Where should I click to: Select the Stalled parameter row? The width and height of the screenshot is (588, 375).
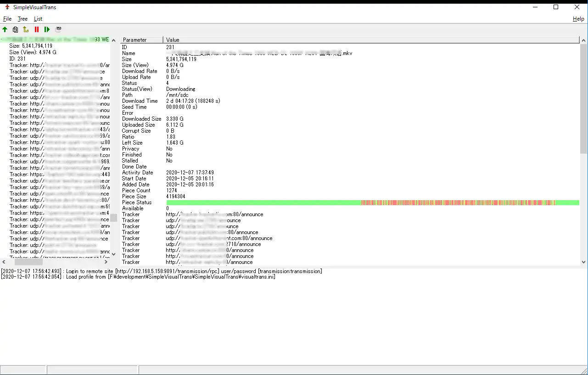click(350, 161)
